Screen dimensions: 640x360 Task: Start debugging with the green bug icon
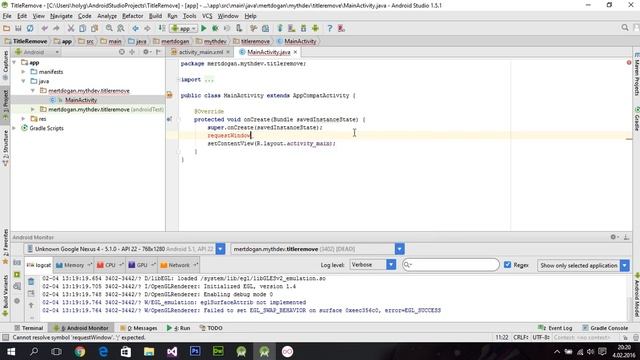pos(215,28)
